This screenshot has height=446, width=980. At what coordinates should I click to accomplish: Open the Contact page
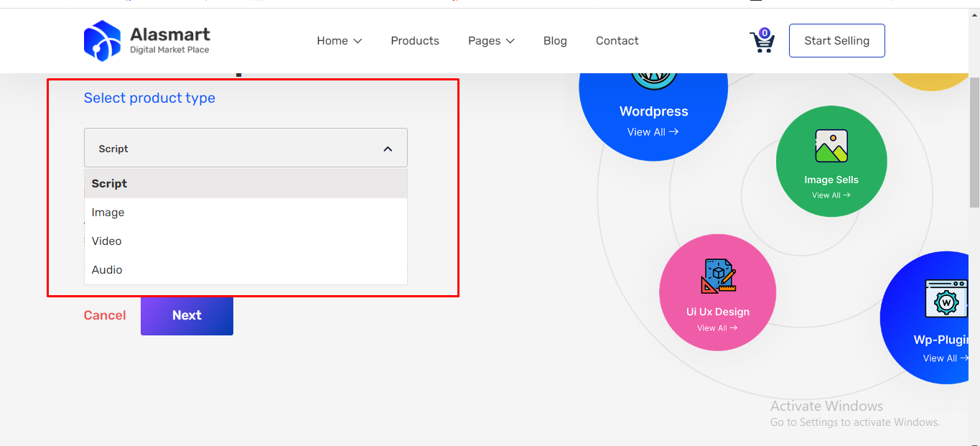click(617, 41)
